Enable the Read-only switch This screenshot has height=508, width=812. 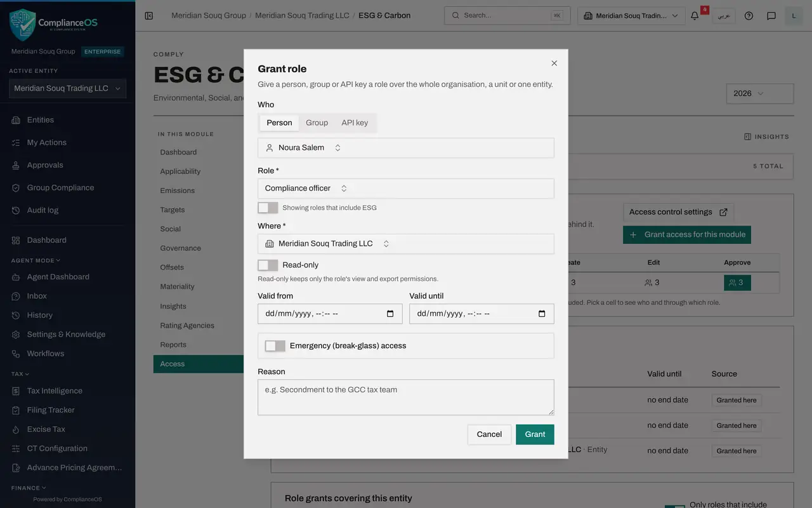[268, 265]
